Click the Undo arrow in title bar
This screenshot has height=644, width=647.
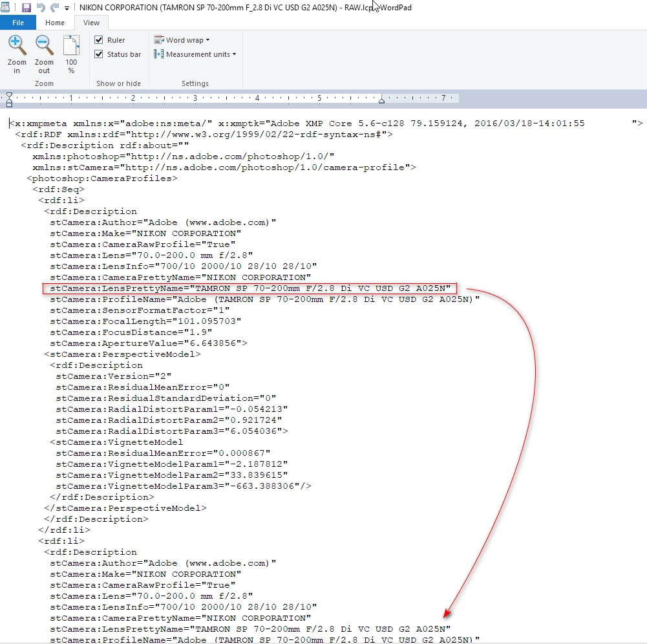tap(41, 7)
